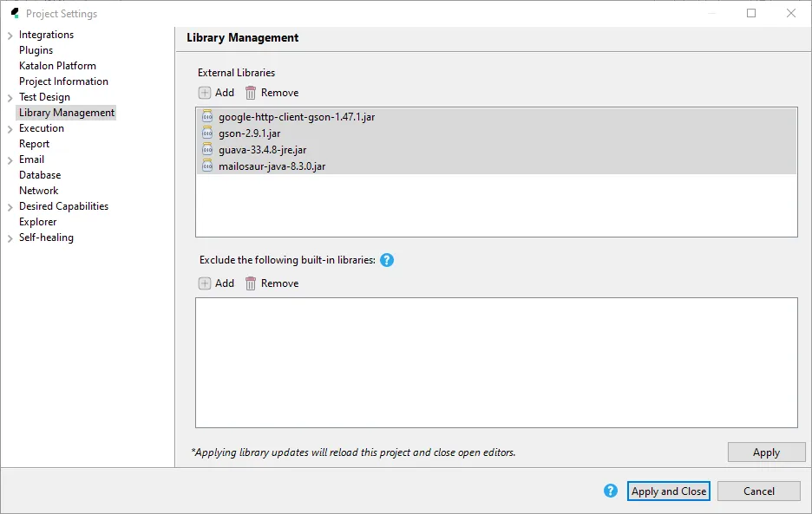Click Apply and Close
This screenshot has height=514, width=812.
(668, 491)
